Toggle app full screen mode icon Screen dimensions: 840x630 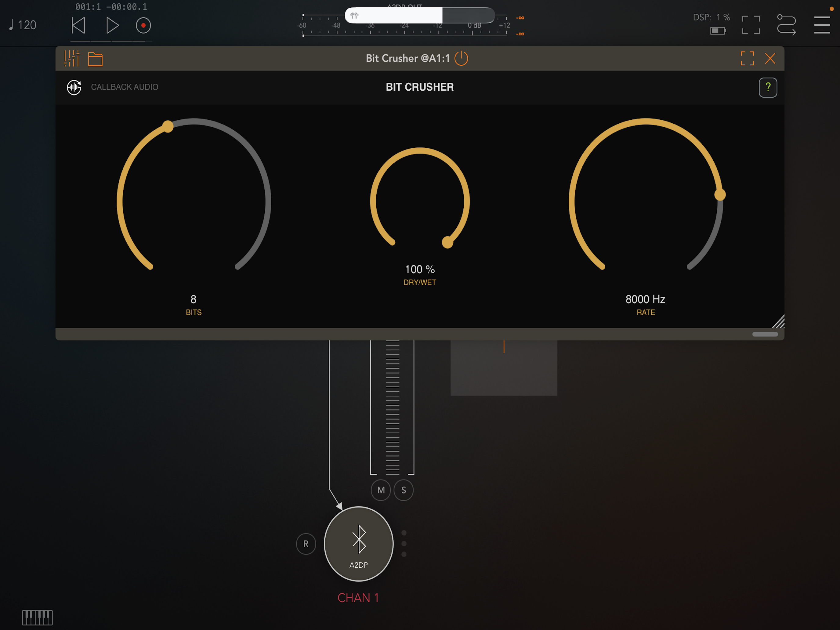pyautogui.click(x=751, y=25)
